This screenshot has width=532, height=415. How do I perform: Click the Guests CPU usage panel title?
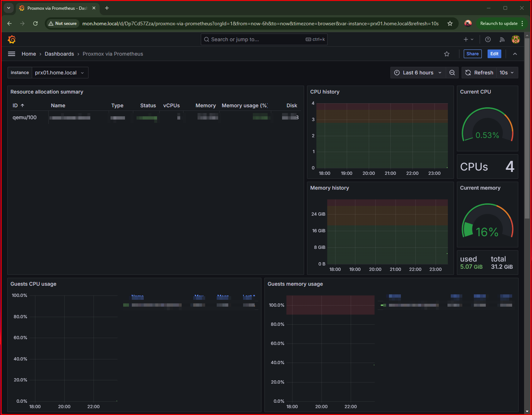33,284
